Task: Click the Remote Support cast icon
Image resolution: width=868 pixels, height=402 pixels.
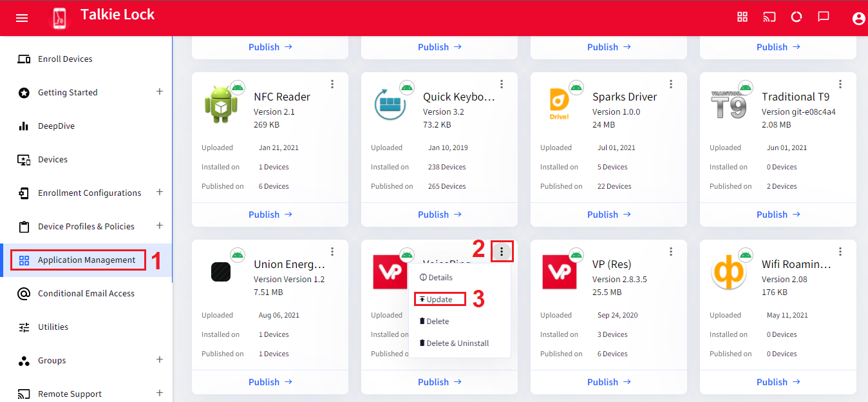Action: (x=24, y=394)
